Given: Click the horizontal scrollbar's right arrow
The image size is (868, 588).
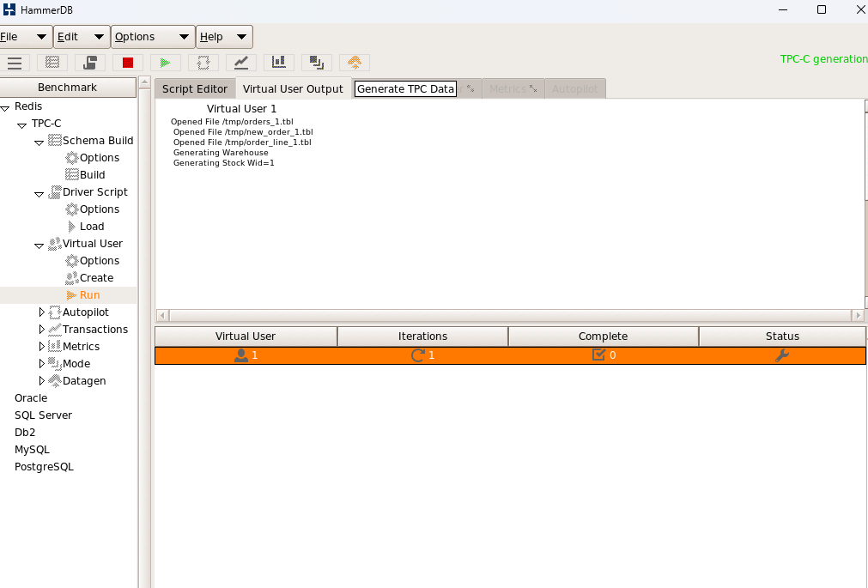Looking at the screenshot, I should tap(859, 315).
